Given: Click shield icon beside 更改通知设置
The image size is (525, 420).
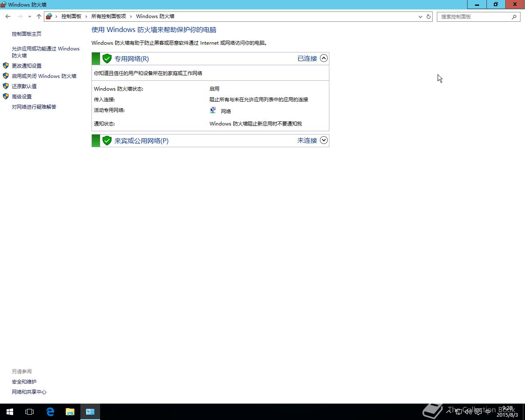Looking at the screenshot, I should (6, 65).
